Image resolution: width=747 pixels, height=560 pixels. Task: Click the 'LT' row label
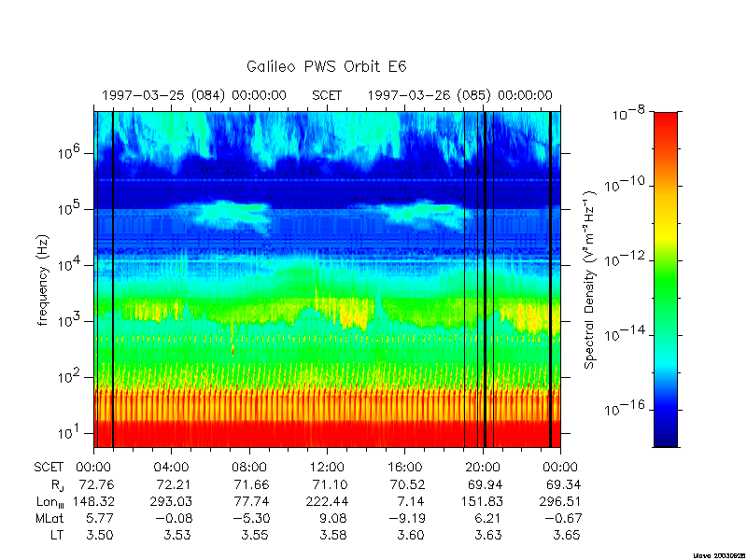tap(57, 535)
